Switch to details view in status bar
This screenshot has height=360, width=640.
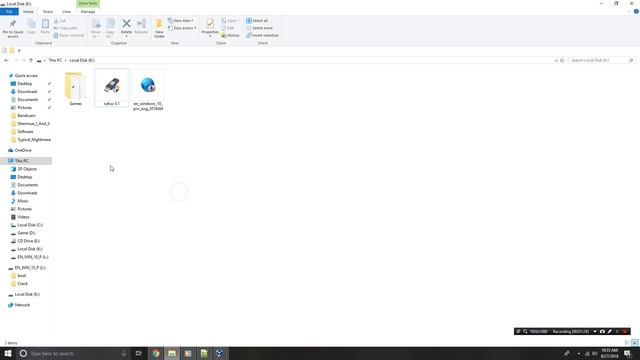coord(627,343)
